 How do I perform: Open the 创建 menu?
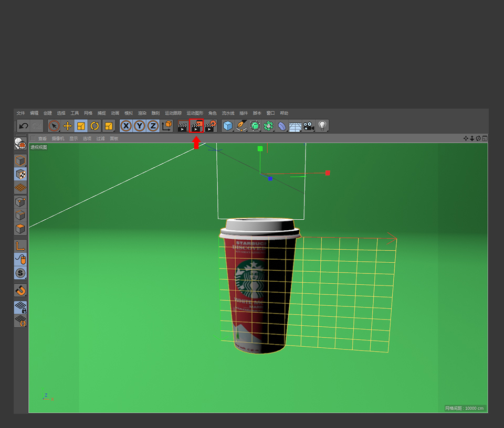point(48,113)
